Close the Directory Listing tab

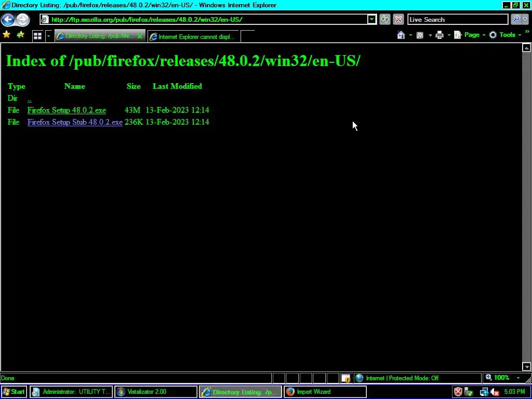coord(139,36)
